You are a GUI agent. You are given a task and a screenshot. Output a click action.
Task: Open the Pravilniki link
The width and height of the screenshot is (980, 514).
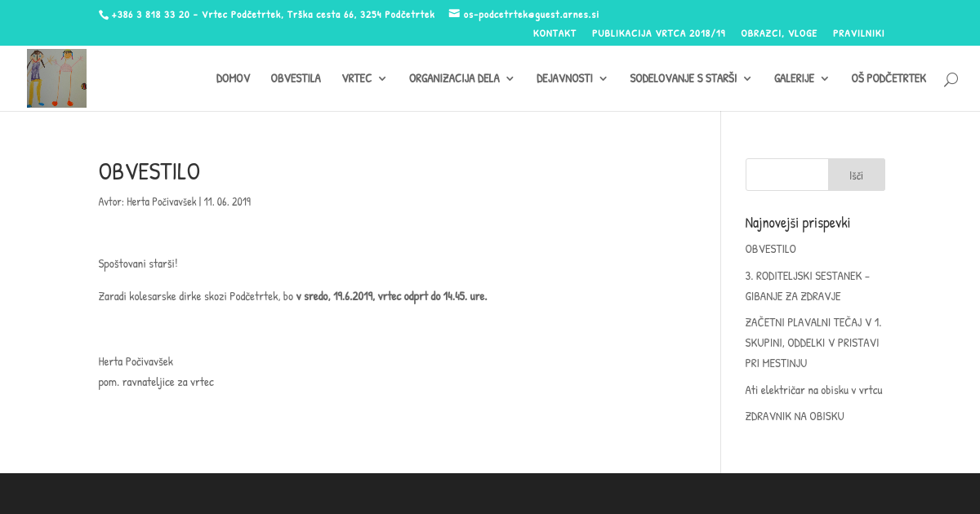[x=858, y=33]
